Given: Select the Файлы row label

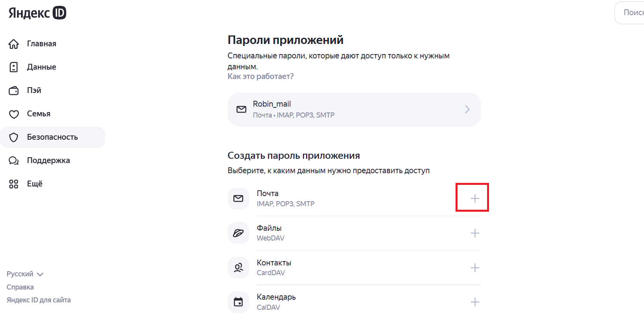Looking at the screenshot, I should click(x=269, y=228).
